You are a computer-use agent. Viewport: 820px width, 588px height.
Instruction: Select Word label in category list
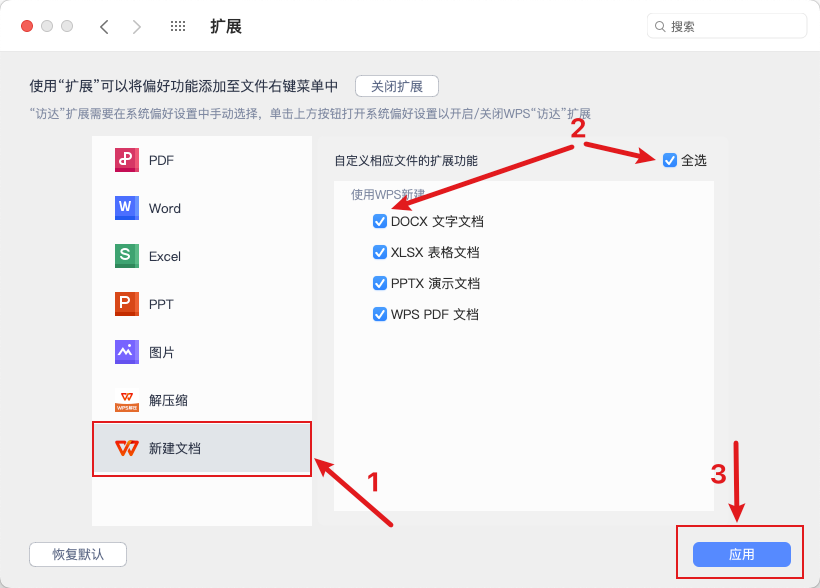(165, 208)
